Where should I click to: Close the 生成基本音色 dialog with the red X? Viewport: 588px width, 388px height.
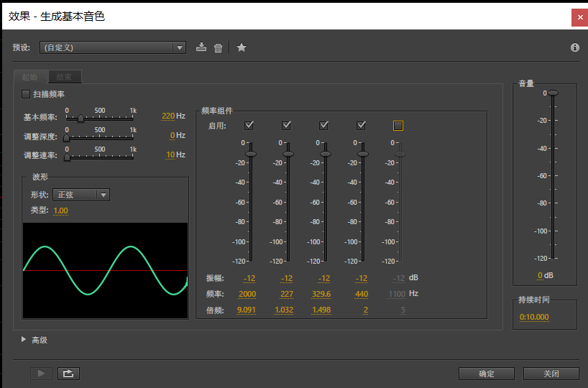[580, 17]
